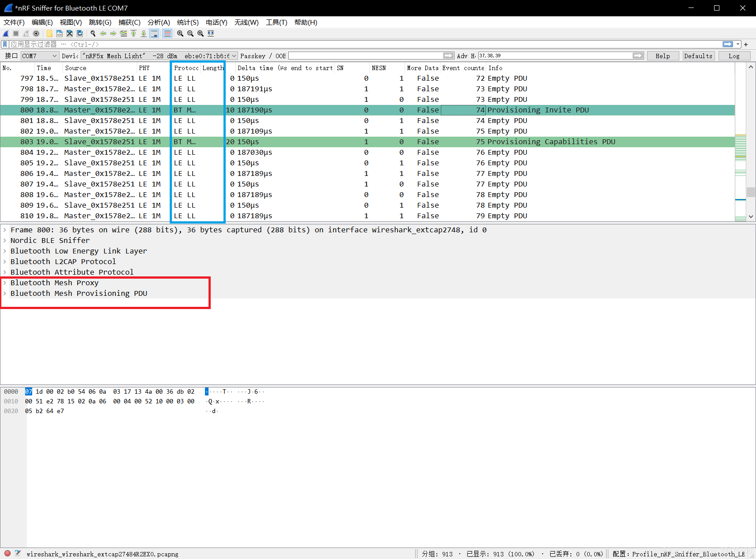This screenshot has height=559, width=756.
Task: Find a packet with the magnifier icon
Action: [x=93, y=34]
